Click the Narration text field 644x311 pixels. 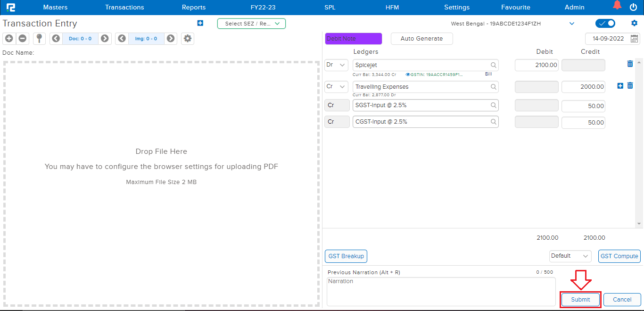click(441, 291)
